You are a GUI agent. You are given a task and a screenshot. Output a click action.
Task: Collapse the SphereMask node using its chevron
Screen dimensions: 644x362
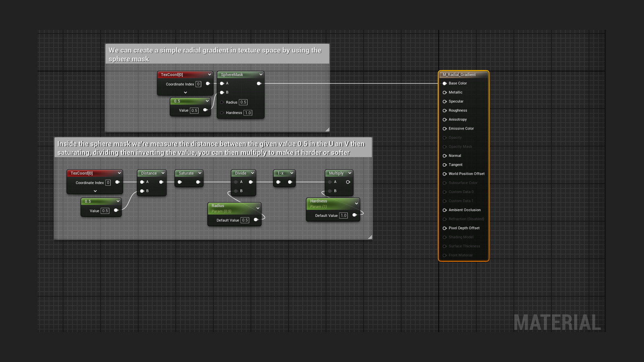(x=261, y=74)
